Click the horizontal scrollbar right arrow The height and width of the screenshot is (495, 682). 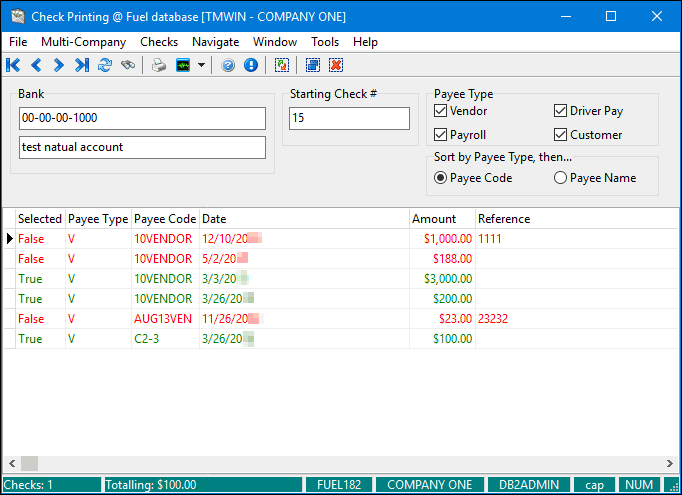pyautogui.click(x=667, y=464)
